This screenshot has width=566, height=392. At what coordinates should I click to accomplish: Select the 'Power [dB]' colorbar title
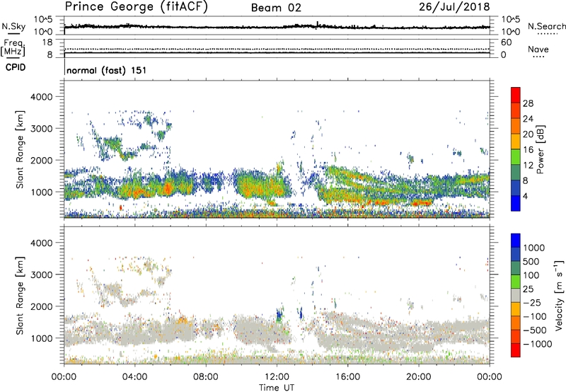click(x=540, y=149)
